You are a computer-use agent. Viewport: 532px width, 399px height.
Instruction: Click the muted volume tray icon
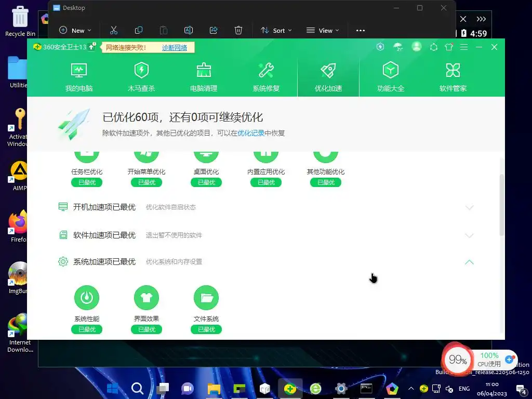[x=449, y=389]
